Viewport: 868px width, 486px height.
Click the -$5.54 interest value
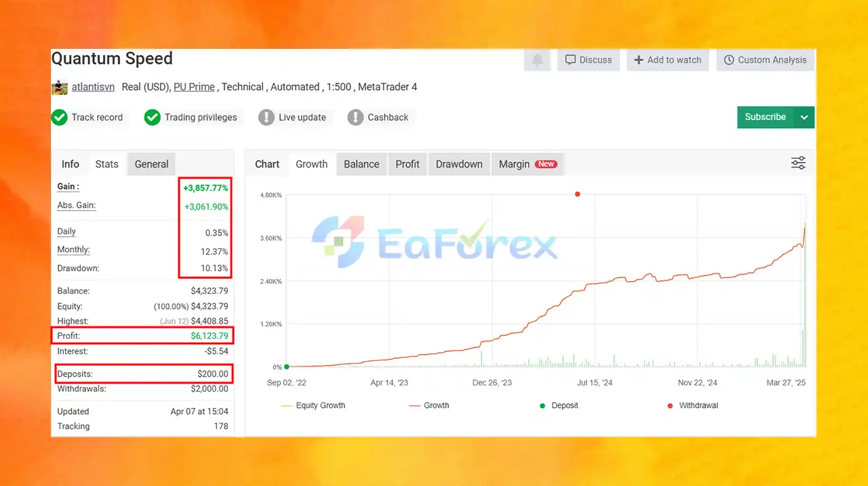click(215, 352)
